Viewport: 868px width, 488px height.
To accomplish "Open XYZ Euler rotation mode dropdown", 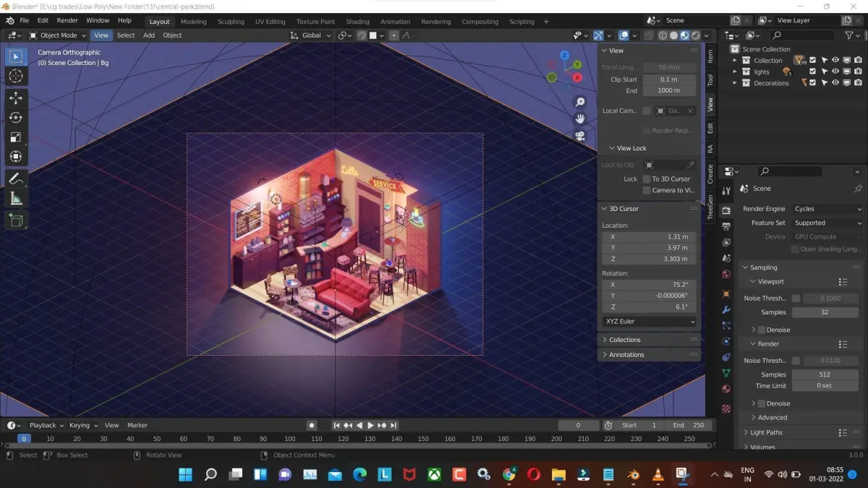I will tap(650, 322).
